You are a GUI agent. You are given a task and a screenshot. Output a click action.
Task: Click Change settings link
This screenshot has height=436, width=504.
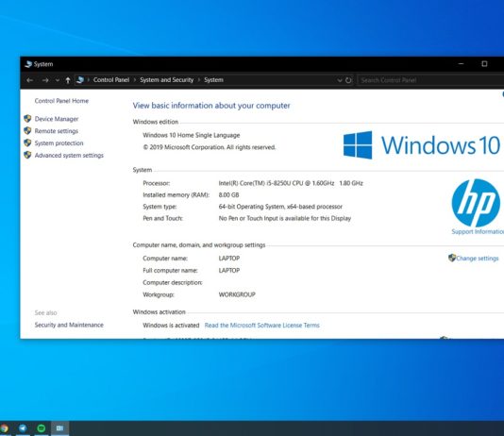point(478,259)
